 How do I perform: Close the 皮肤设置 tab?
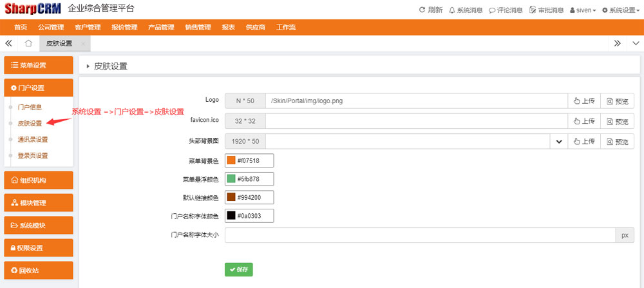coord(83,43)
